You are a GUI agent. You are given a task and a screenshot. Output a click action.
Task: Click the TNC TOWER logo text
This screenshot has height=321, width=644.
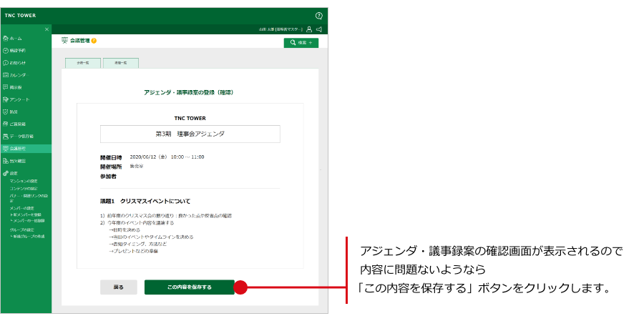[20, 15]
